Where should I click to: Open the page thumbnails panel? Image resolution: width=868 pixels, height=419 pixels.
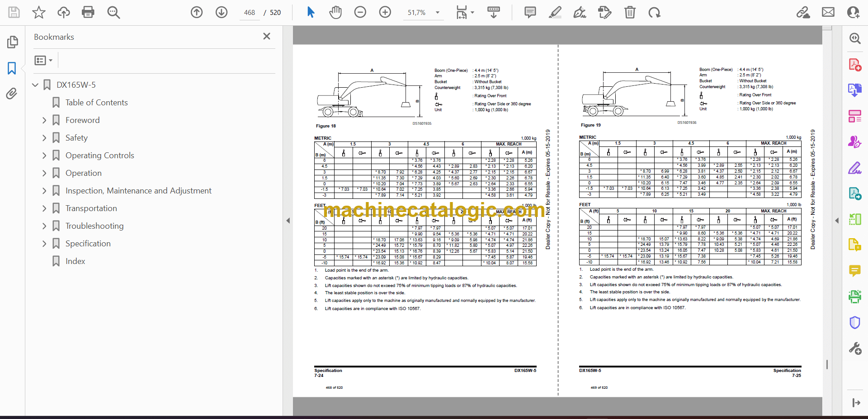coord(12,42)
